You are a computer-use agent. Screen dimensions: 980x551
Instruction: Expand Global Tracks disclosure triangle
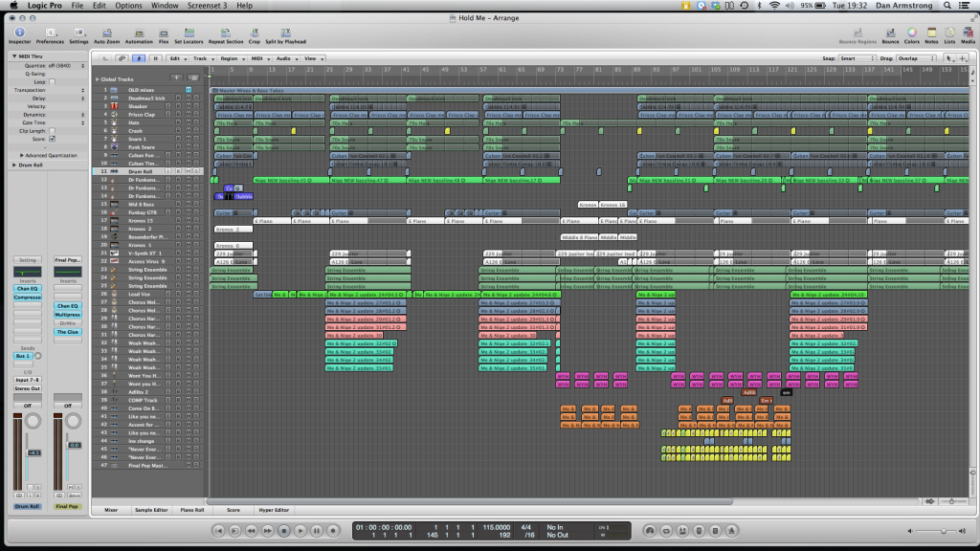click(97, 79)
